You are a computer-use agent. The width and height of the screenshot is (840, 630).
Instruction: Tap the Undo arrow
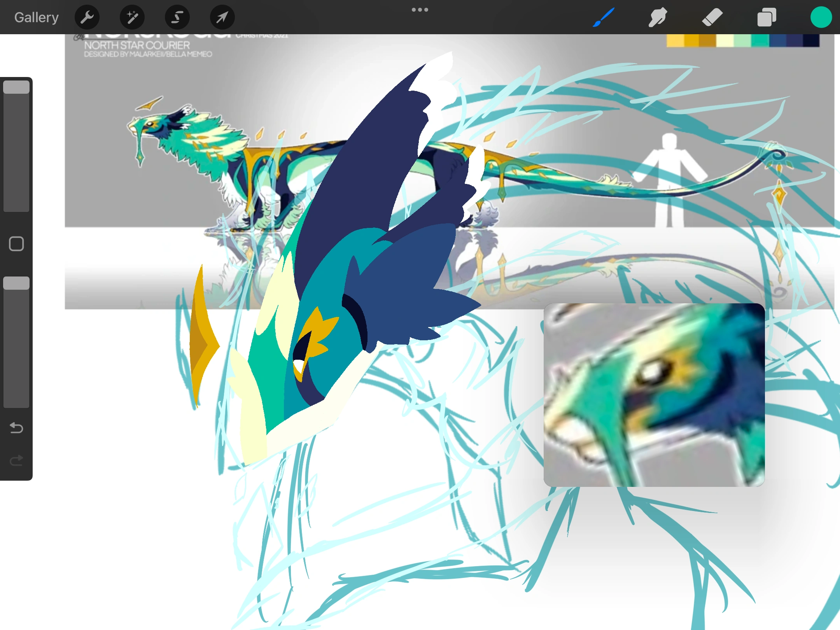coord(16,428)
